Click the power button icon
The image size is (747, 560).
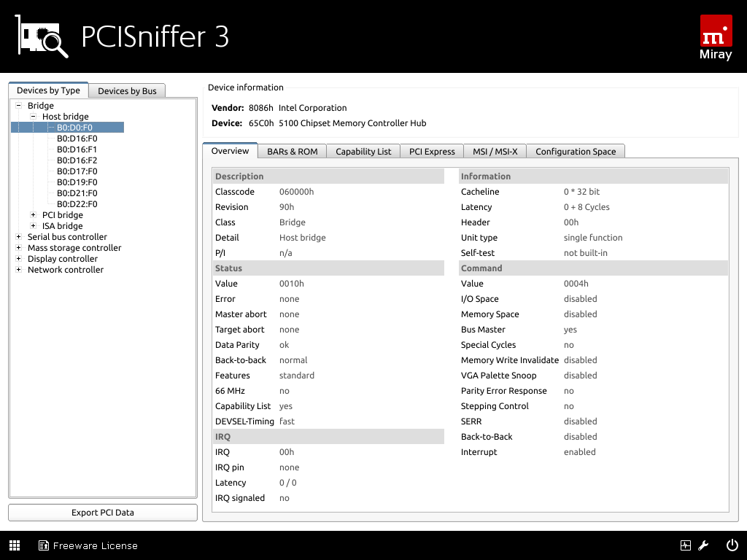tap(732, 545)
